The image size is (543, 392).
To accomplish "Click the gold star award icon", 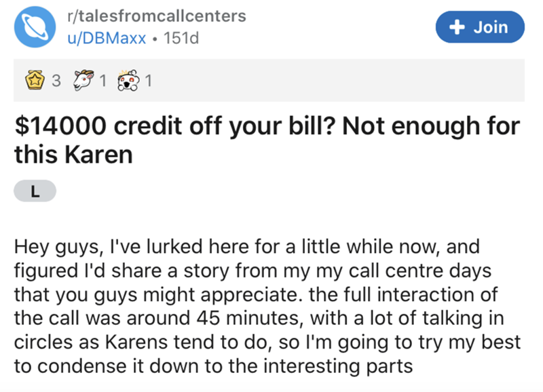I will point(32,81).
